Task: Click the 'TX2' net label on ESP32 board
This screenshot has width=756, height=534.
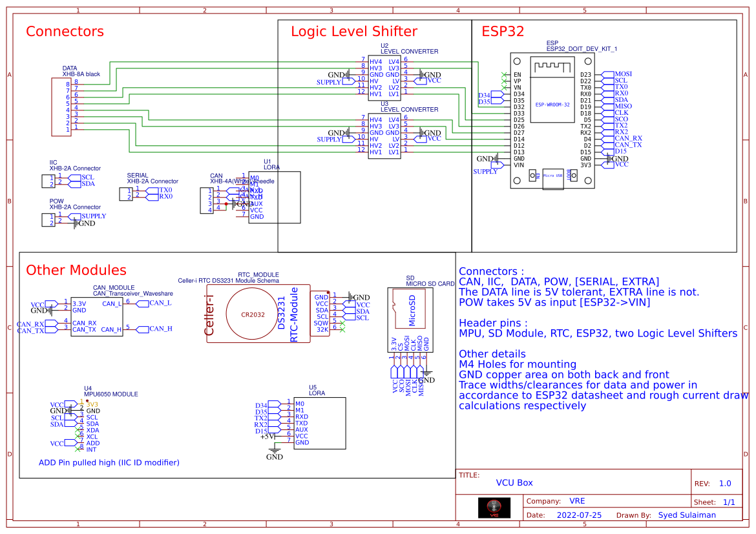Action: tap(621, 125)
